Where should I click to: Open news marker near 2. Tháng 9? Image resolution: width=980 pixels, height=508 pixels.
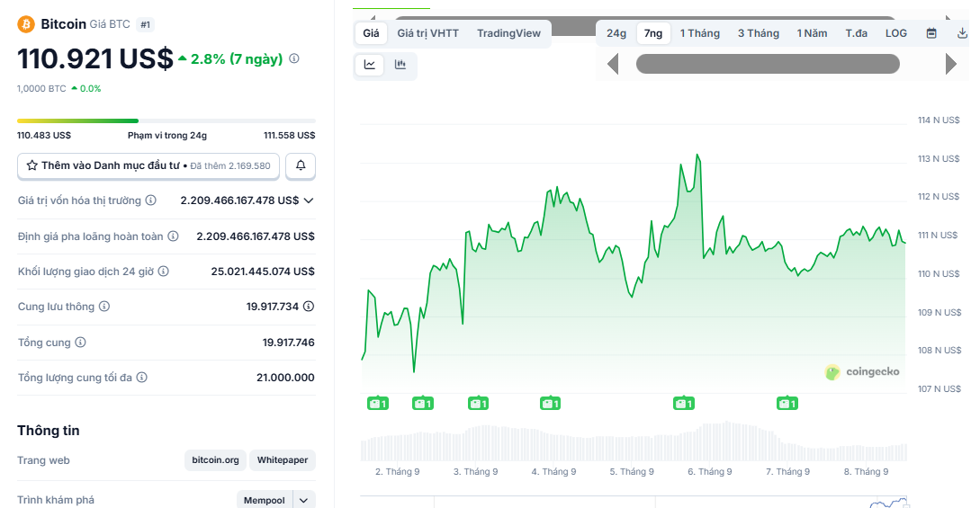(377, 404)
